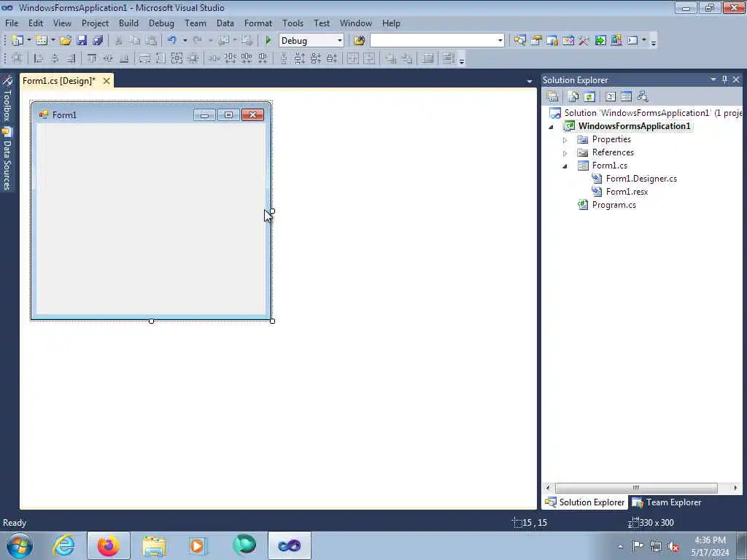Click the Bring to Front layout icon
The height and width of the screenshot is (560, 747).
pos(391,58)
